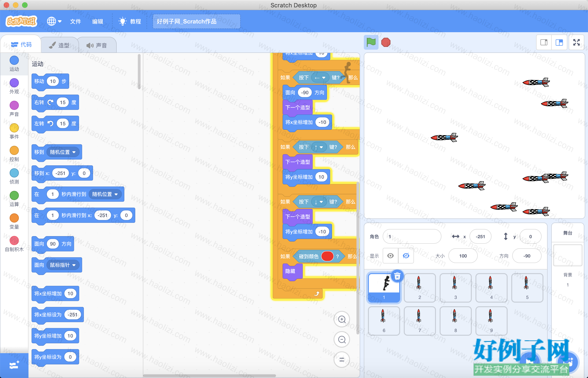Open the 编辑 menu
This screenshot has width=588, height=378.
97,21
